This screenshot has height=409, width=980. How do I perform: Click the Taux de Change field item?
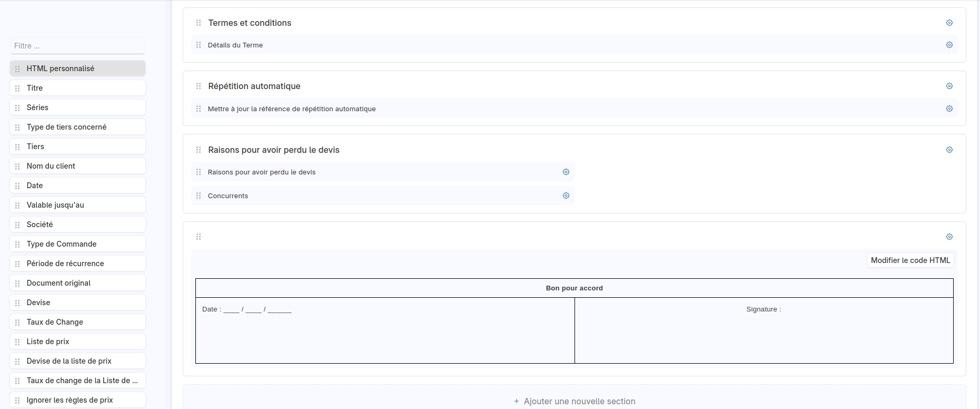[77, 322]
